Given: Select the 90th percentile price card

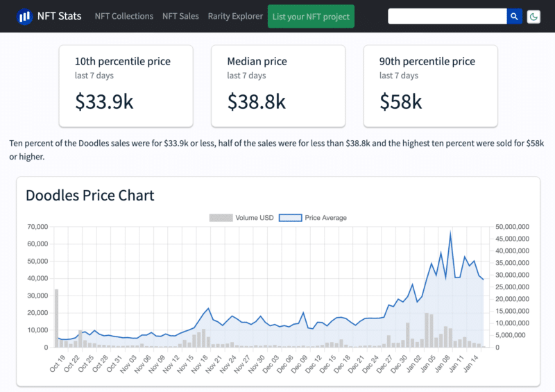Looking at the screenshot, I should tap(430, 86).
